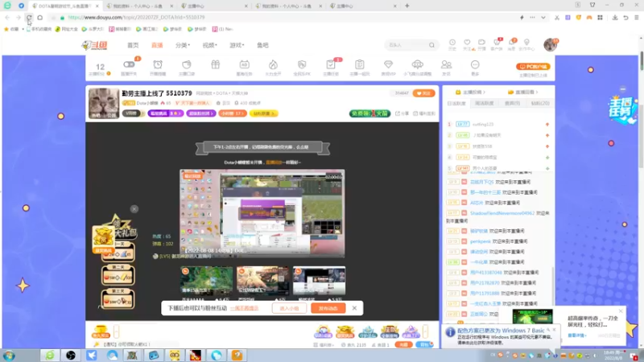Image resolution: width=644 pixels, height=362 pixels.
Task: Open the more ellipsis icon in streamer toolbar
Action: pos(475,64)
